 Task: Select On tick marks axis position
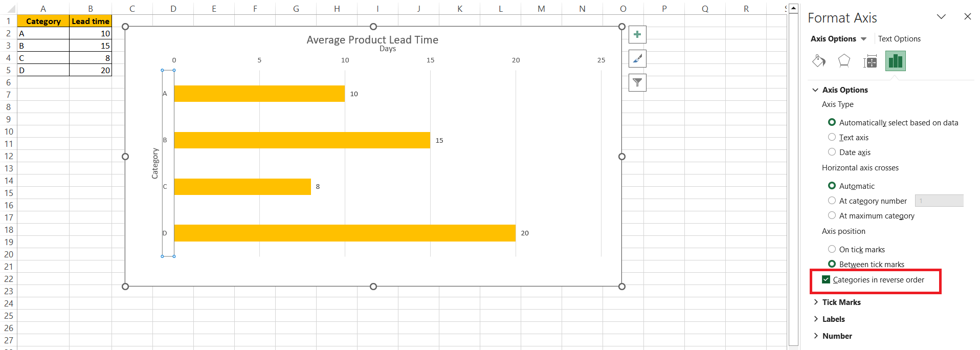832,249
